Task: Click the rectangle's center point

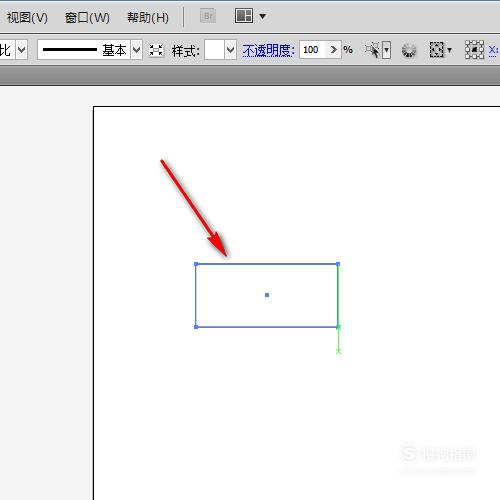Action: (267, 295)
